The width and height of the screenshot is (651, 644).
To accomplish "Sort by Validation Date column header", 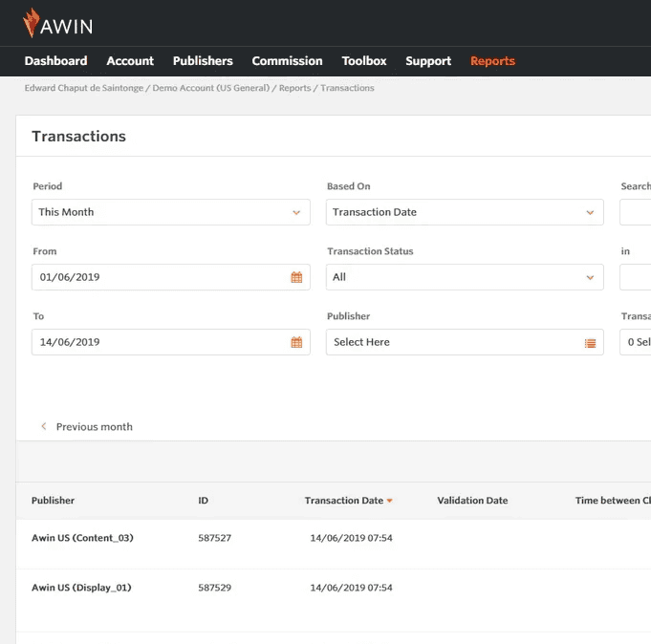I will pyautogui.click(x=472, y=501).
